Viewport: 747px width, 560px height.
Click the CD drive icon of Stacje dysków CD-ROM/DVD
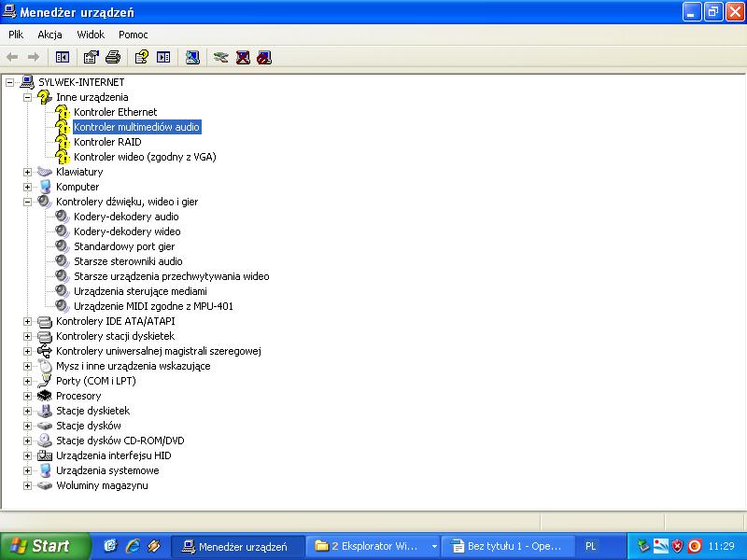pyautogui.click(x=45, y=441)
